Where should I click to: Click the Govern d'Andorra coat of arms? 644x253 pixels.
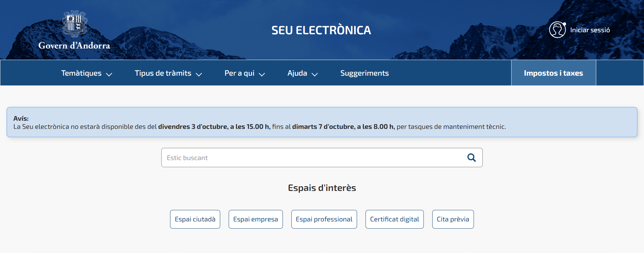tap(75, 24)
